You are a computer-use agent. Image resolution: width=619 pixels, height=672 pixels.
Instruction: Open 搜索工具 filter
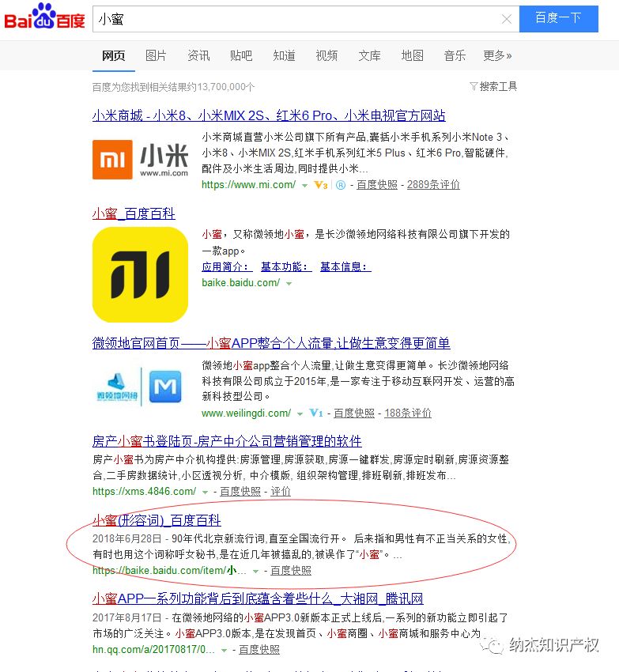[493, 87]
